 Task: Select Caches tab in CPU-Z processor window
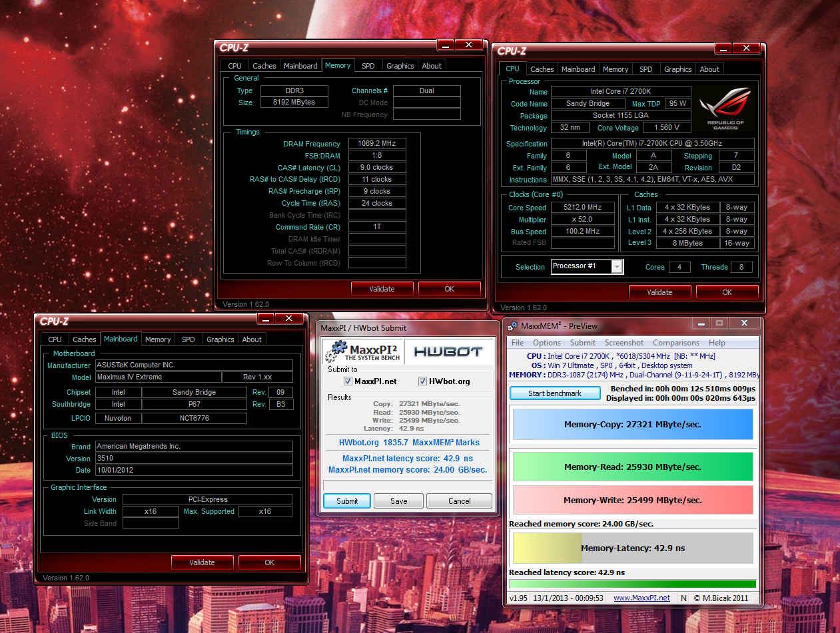(x=542, y=69)
